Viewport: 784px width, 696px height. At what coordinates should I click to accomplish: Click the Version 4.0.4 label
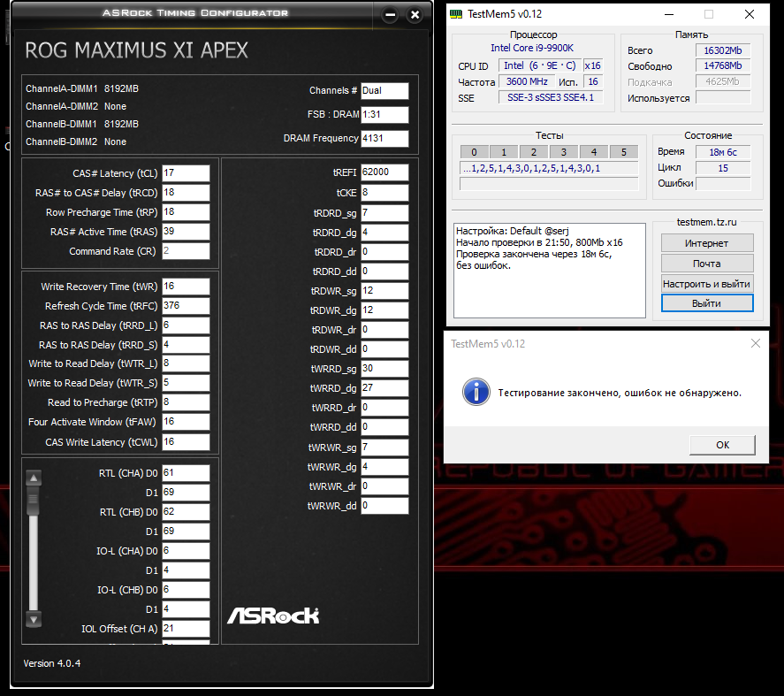pos(52,663)
